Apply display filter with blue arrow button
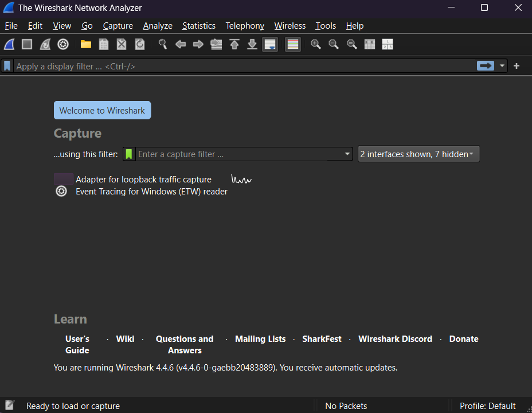The width and height of the screenshot is (532, 413). click(486, 66)
